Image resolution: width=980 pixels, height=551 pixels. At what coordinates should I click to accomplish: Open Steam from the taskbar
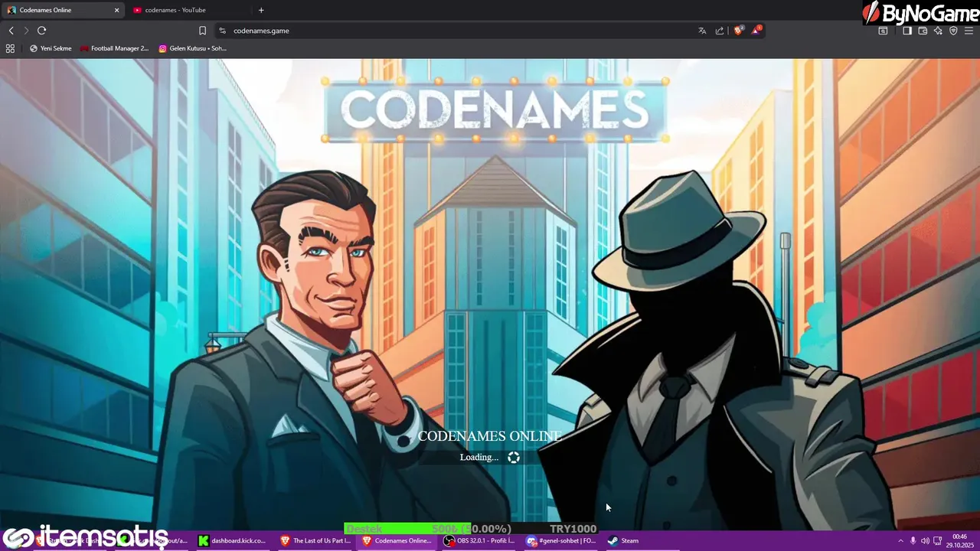point(622,540)
